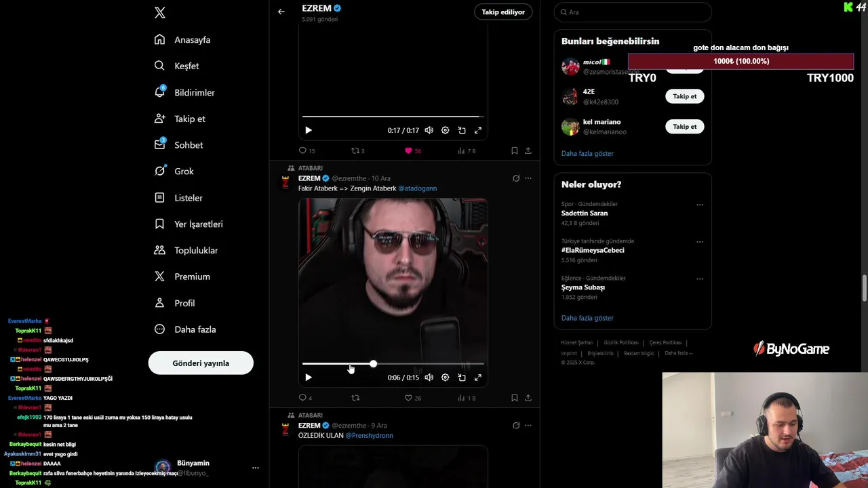Open Gizlilik Politikası footer link
The height and width of the screenshot is (488, 868).
[620, 343]
